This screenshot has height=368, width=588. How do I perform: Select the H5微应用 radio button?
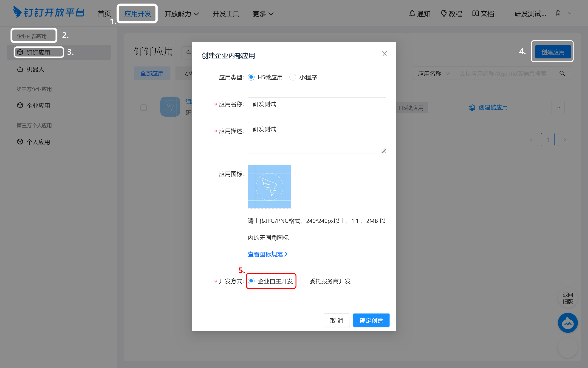pos(251,77)
